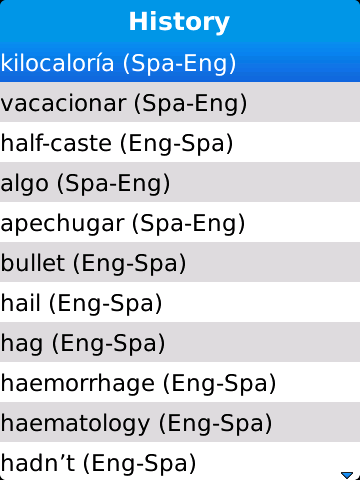Click the (Eng-Spa) label beside hail

click(x=106, y=304)
